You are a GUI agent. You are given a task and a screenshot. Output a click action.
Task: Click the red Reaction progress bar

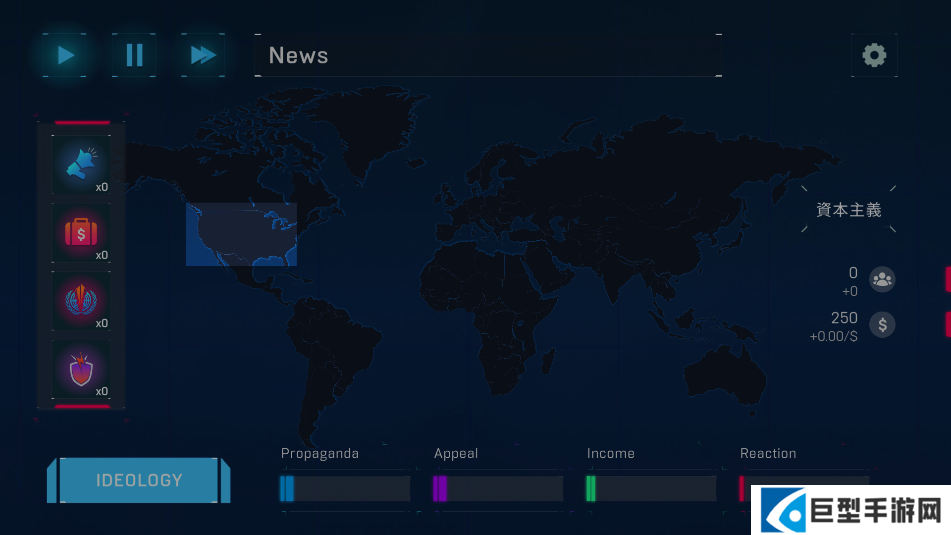(745, 487)
